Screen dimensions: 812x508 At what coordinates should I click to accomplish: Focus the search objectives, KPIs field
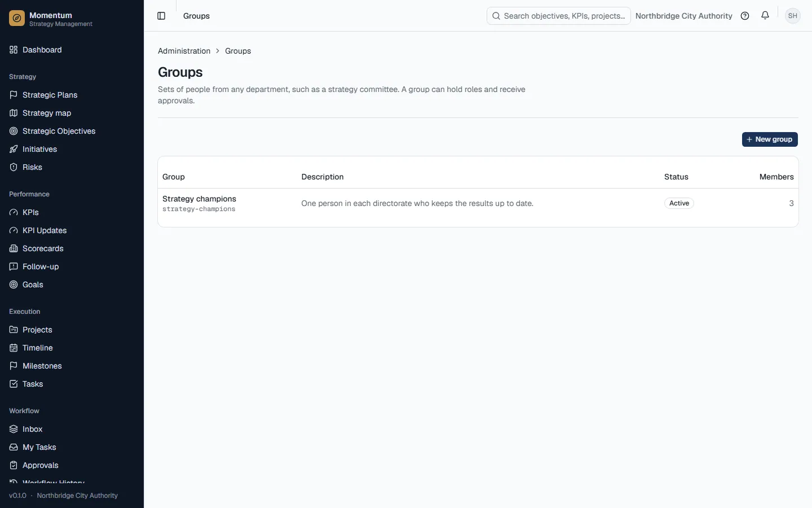(558, 16)
